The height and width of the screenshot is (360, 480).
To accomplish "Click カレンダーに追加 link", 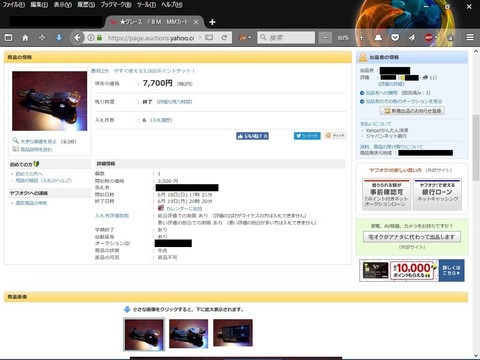I will pyautogui.click(x=184, y=209).
